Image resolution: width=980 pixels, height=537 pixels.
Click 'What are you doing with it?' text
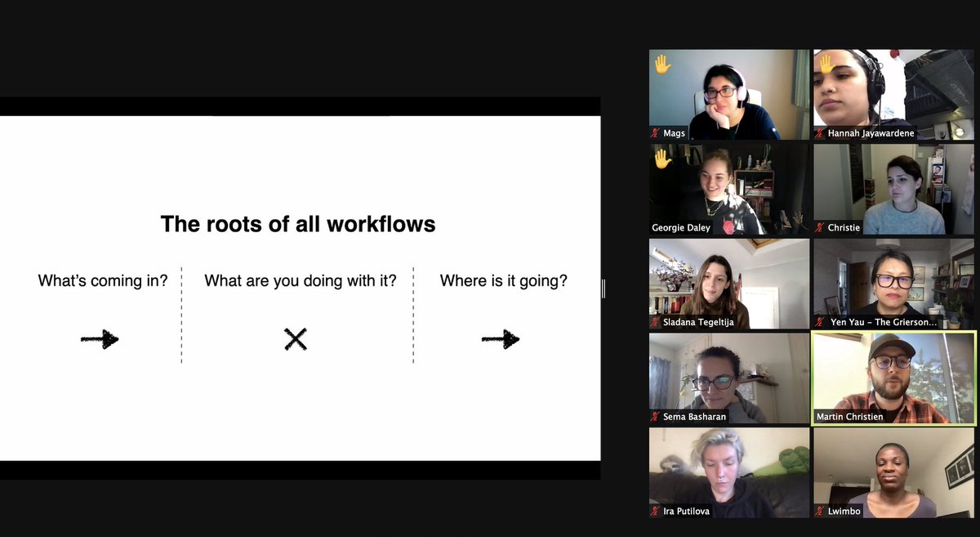point(301,281)
